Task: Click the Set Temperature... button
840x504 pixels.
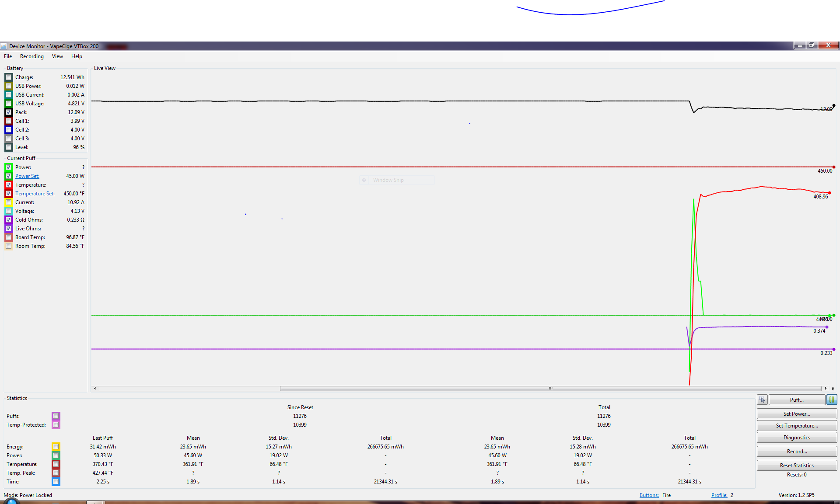Action: 797,426
